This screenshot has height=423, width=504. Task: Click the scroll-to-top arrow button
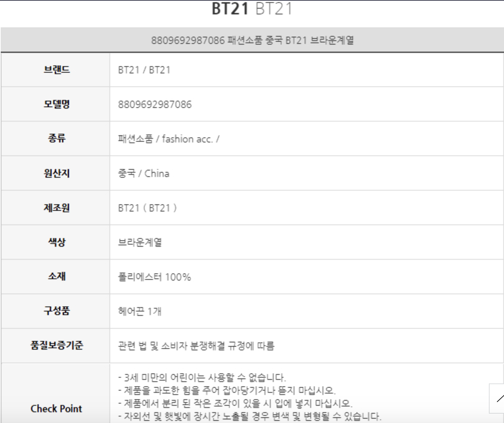pyautogui.click(x=499, y=399)
